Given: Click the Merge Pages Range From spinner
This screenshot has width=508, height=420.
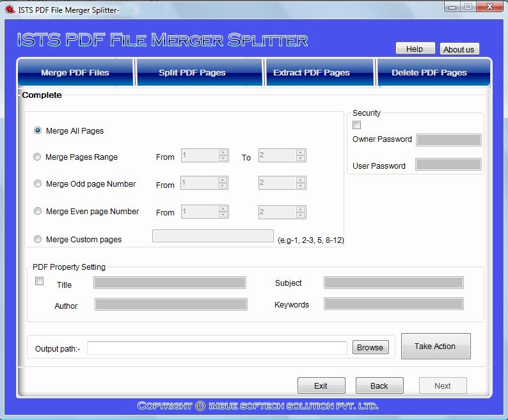Looking at the screenshot, I should pyautogui.click(x=200, y=155).
